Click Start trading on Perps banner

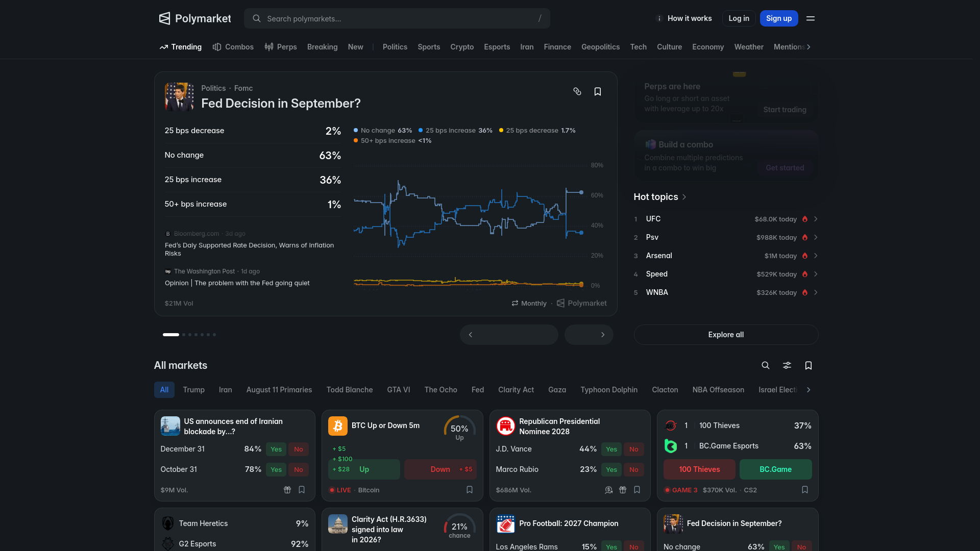pyautogui.click(x=785, y=110)
